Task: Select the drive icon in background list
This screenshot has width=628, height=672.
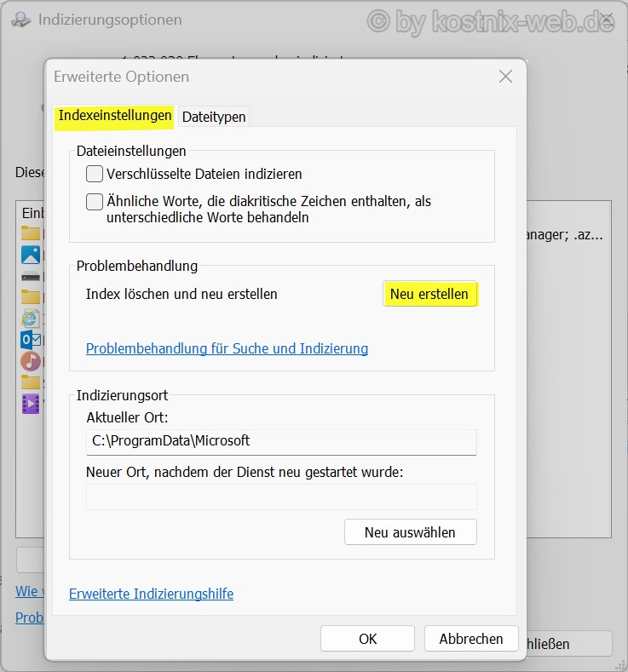Action: pos(31,277)
